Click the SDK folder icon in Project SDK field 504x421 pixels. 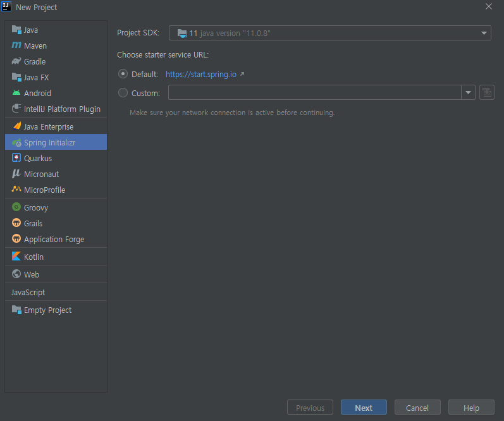(x=182, y=33)
